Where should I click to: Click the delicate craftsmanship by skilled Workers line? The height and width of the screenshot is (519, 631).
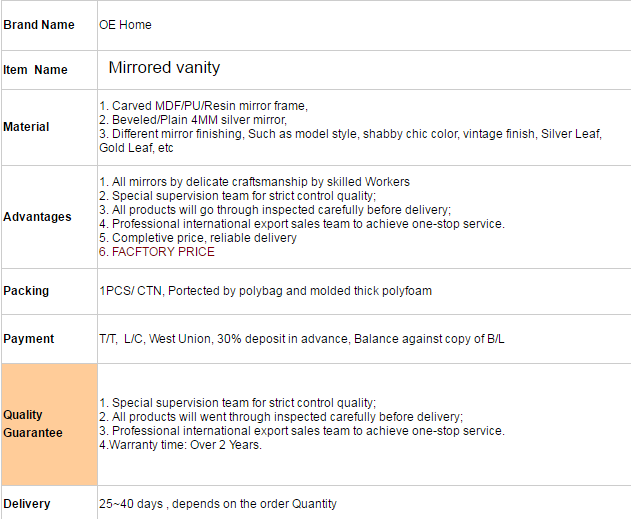pos(254,182)
